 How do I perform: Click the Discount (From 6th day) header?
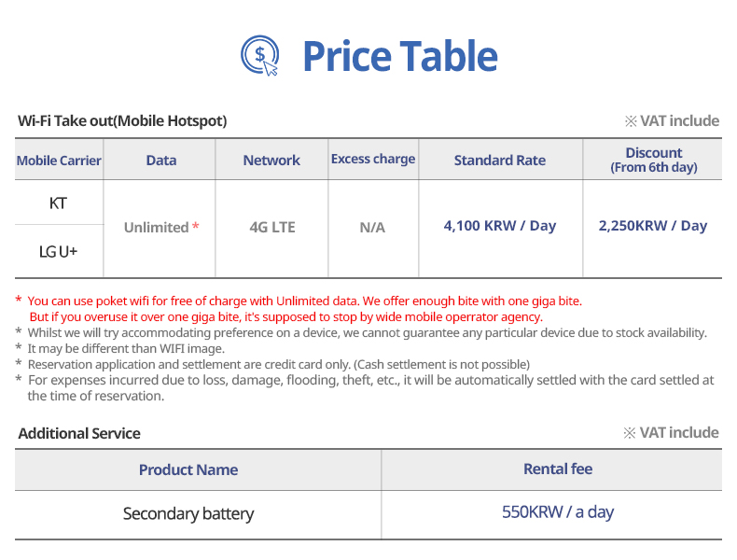click(x=654, y=160)
